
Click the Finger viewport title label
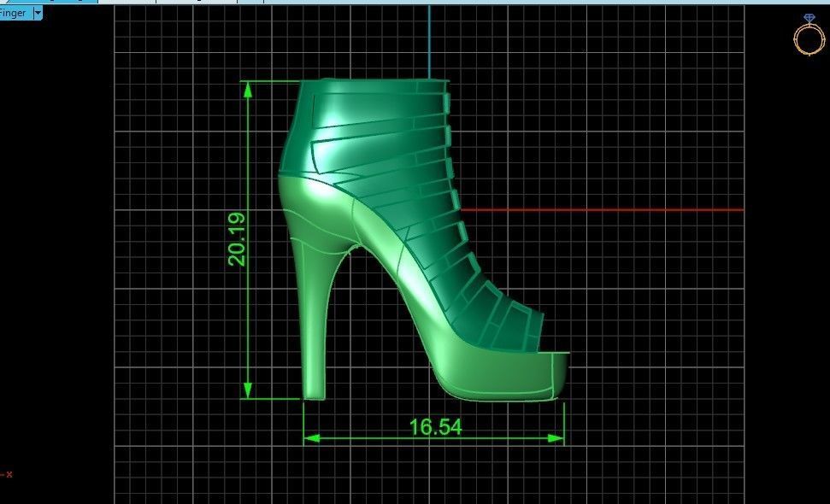pos(13,13)
